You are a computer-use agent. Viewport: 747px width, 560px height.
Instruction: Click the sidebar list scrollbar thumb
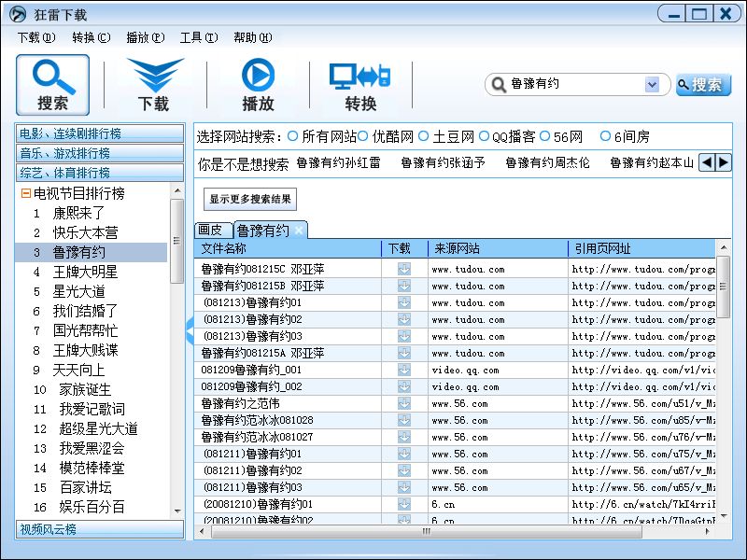click(176, 241)
